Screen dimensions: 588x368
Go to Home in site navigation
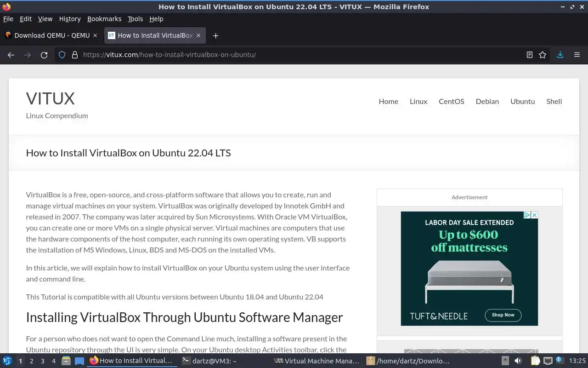coord(388,101)
